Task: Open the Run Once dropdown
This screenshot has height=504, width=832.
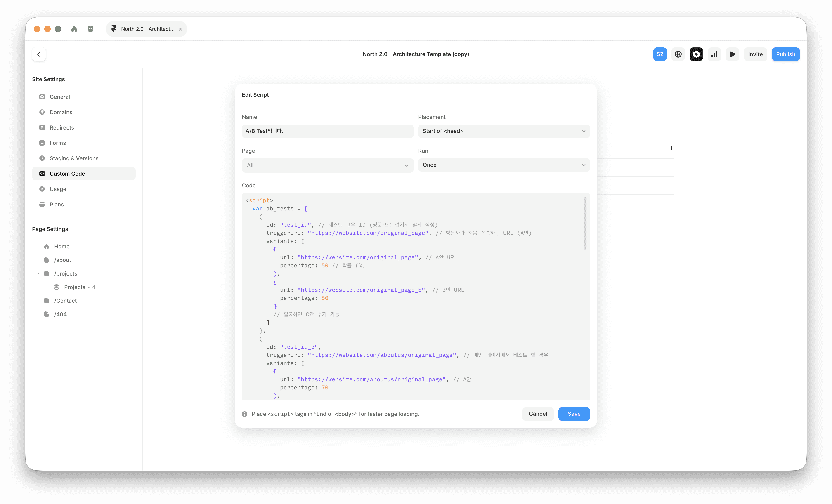Action: (x=503, y=165)
